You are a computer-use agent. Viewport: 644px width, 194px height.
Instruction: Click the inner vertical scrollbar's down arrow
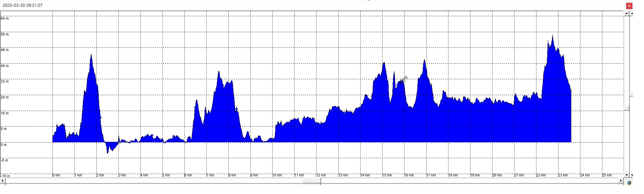pyautogui.click(x=627, y=175)
